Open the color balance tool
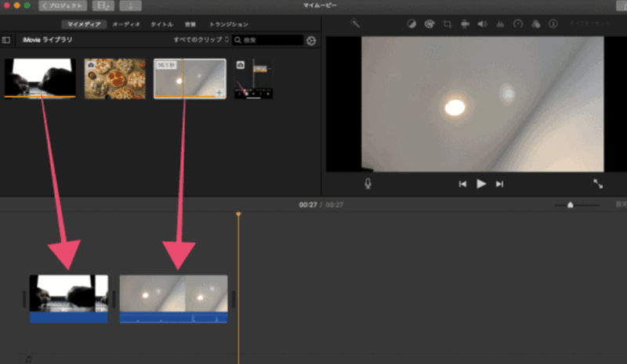The width and height of the screenshot is (627, 364). tap(411, 24)
